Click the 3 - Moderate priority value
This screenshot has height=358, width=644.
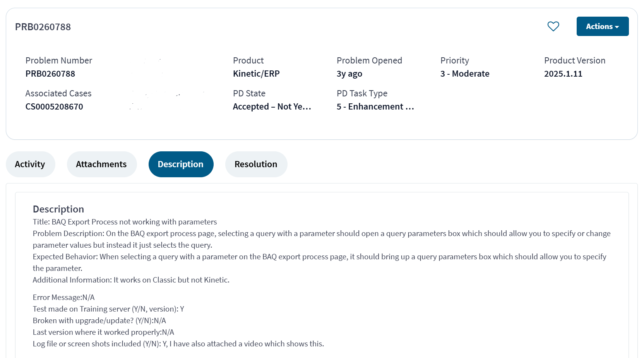464,74
